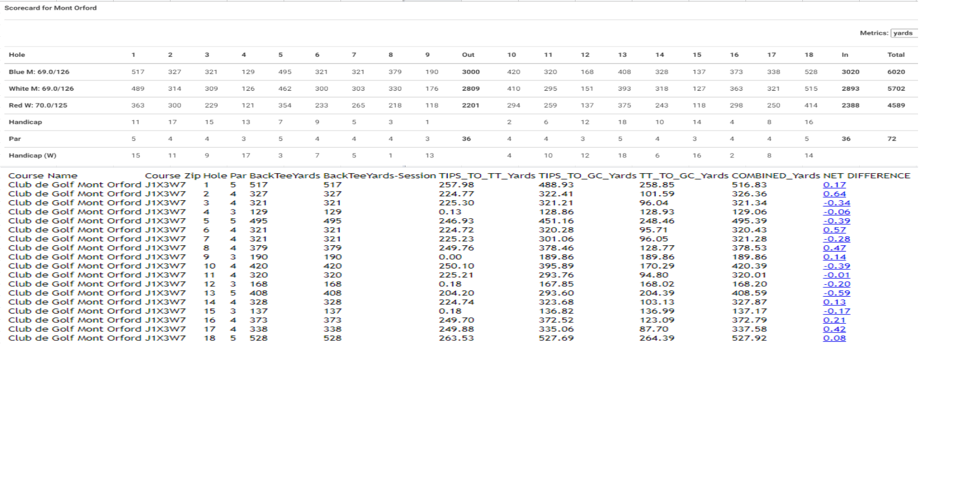Image resolution: width=980 pixels, height=479 pixels.
Task: Open net difference link -0.59
Action: coord(836,293)
